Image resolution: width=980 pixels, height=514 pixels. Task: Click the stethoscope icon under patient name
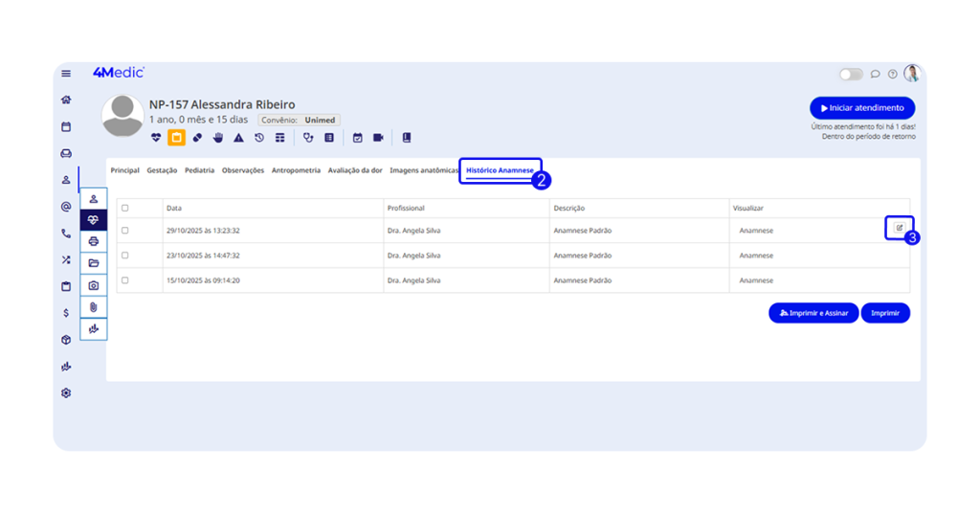click(308, 138)
